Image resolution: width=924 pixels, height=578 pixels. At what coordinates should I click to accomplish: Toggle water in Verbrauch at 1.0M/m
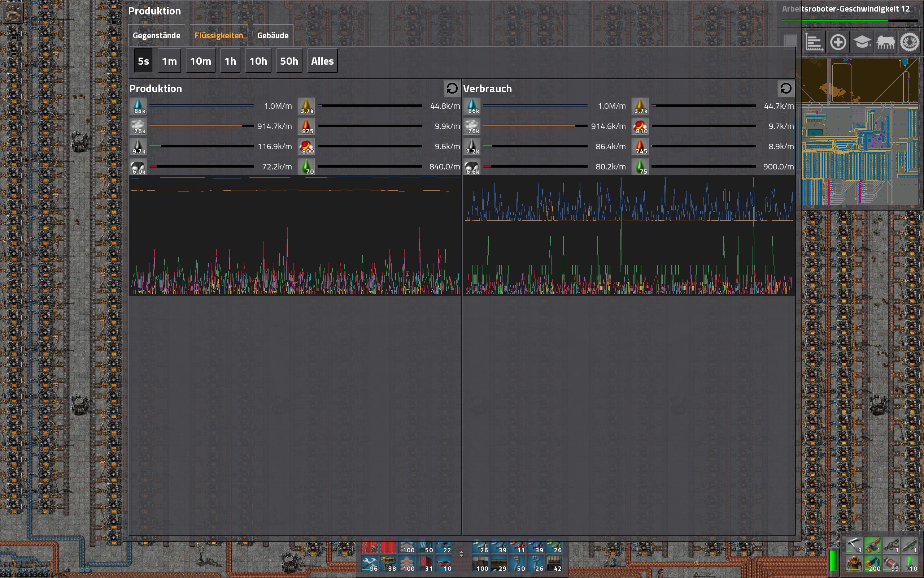[472, 106]
